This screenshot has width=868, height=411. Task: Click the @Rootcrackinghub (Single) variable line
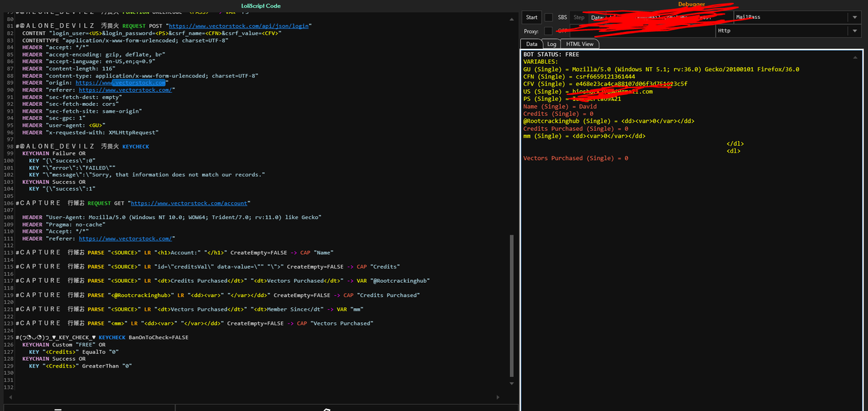coord(609,121)
